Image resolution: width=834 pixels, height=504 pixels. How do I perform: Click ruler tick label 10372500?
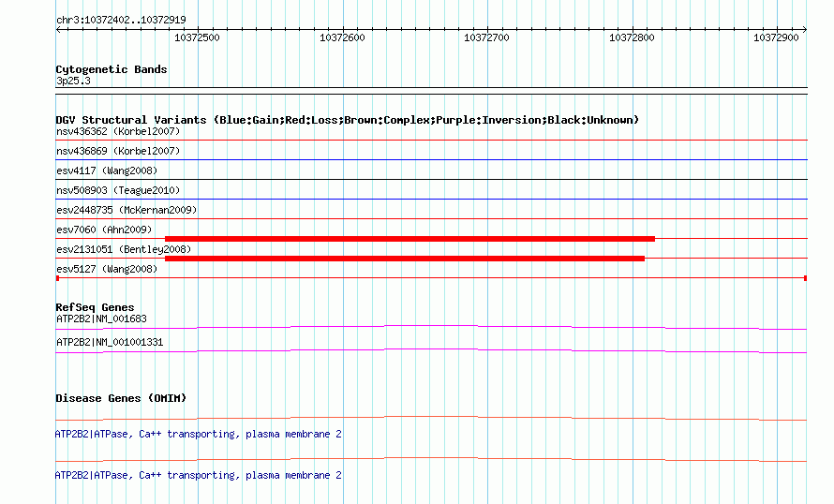197,37
